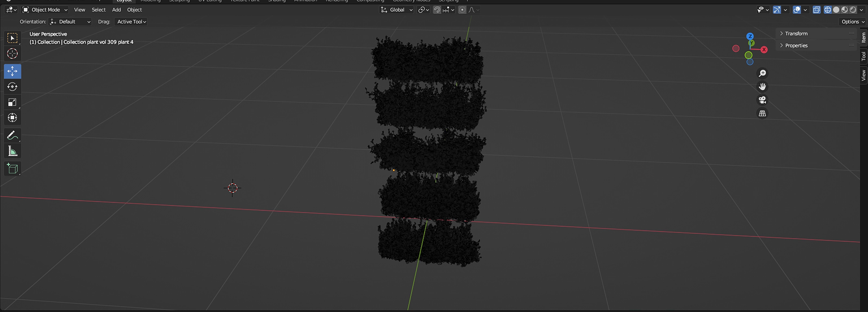Open the Orientation Default dropdown
Image resolution: width=868 pixels, height=312 pixels.
click(70, 22)
